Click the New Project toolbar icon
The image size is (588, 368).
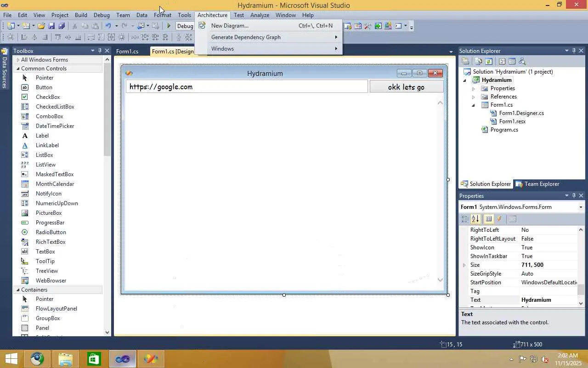click(x=11, y=26)
